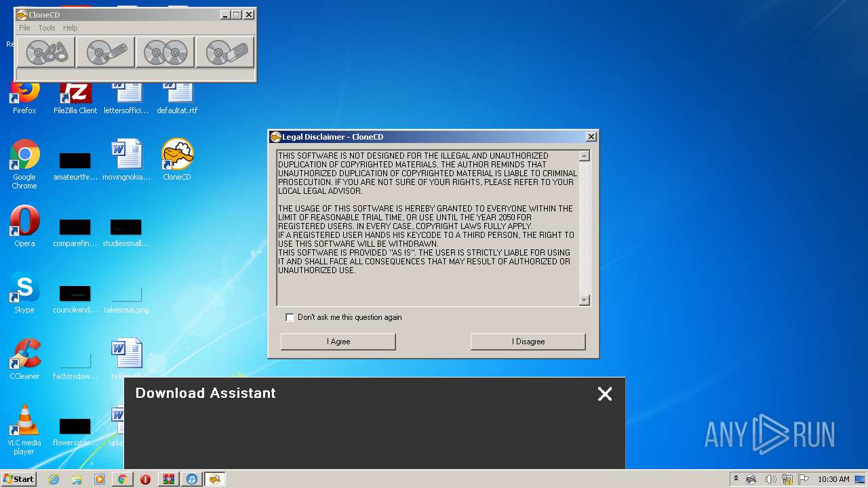The height and width of the screenshot is (488, 868).
Task: Close the Download Assistant panel
Action: tap(605, 394)
